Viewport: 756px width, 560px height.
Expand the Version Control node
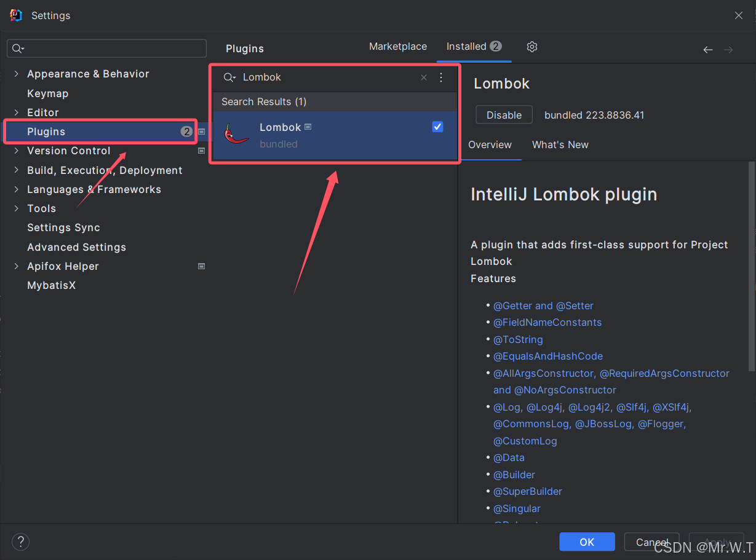[16, 151]
